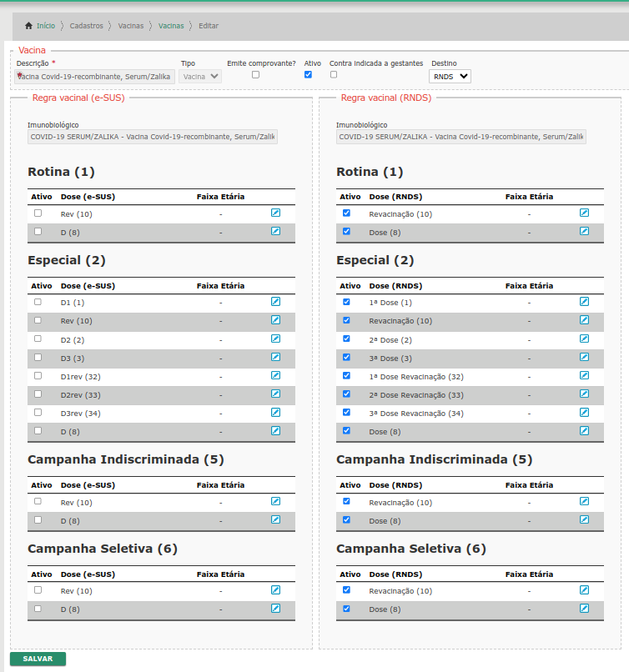Edit 3ª Dose (3) in RNDS Especial
629x672 pixels.
(585, 358)
